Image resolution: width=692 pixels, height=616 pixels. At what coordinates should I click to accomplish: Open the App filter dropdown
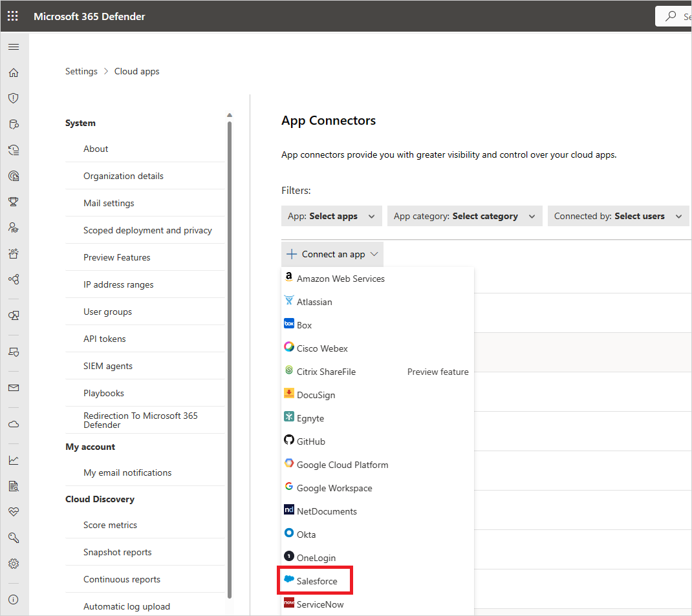click(x=331, y=215)
